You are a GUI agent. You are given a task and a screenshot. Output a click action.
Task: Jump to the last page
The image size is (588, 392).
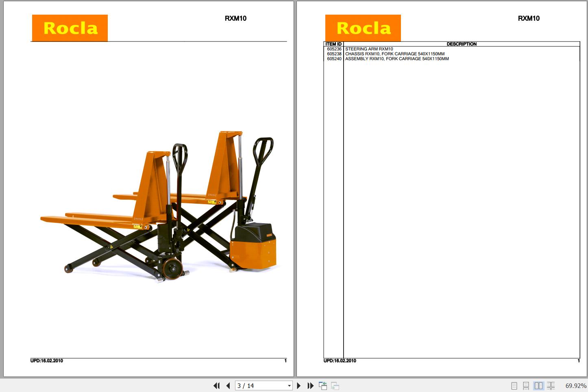pos(310,385)
